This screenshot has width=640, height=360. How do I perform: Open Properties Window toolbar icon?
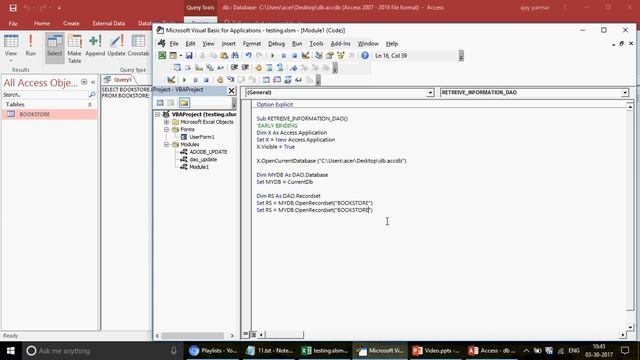click(329, 56)
